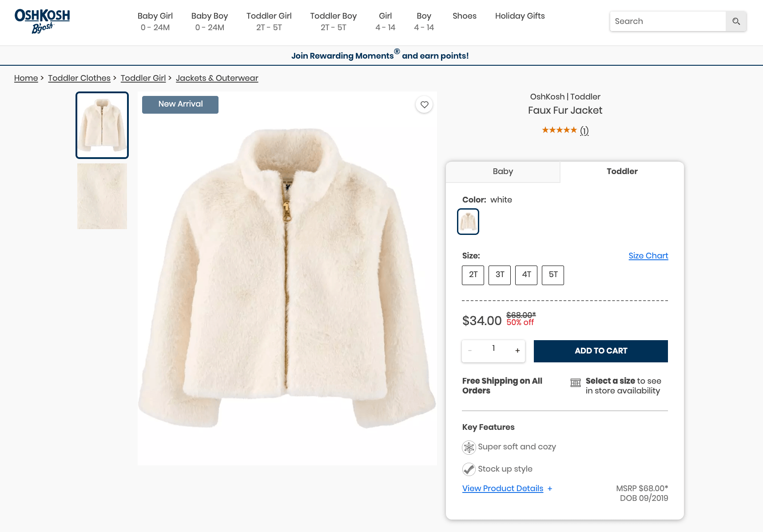Click the OshKosh B'gosh logo
763x532 pixels.
click(x=42, y=21)
